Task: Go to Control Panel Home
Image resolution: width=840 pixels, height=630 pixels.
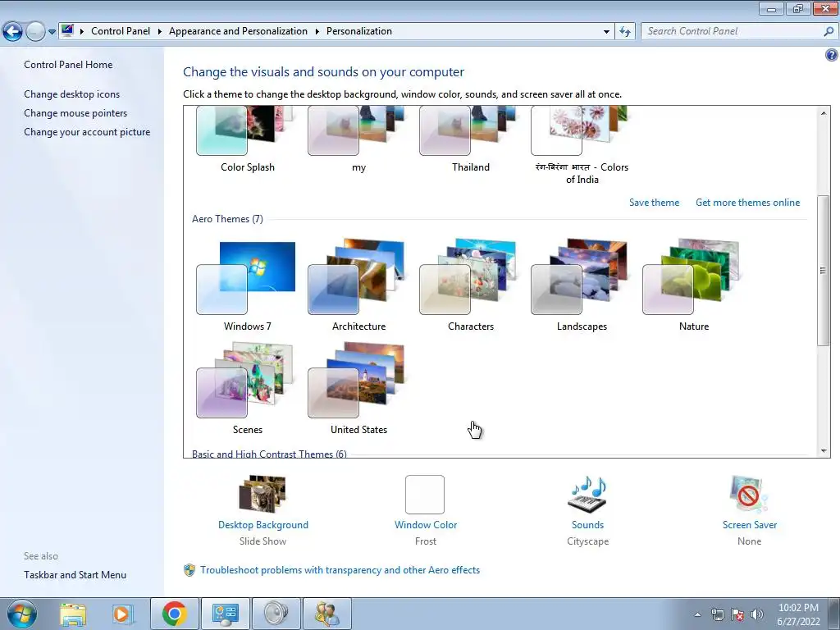Action: (x=68, y=65)
